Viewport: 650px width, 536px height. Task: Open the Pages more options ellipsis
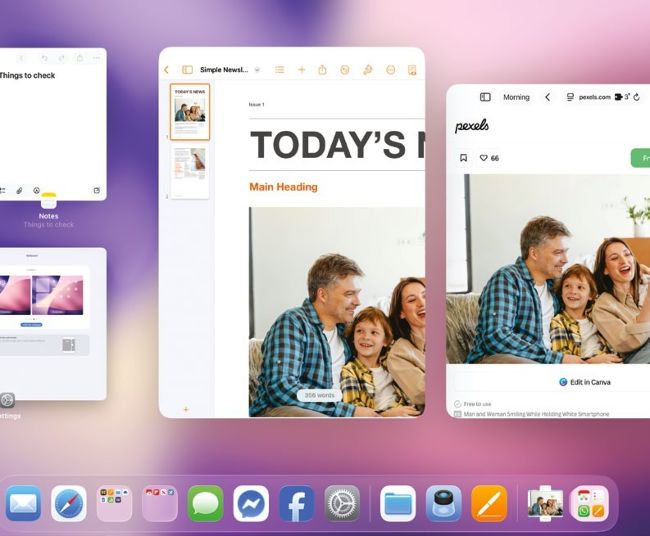tap(390, 70)
